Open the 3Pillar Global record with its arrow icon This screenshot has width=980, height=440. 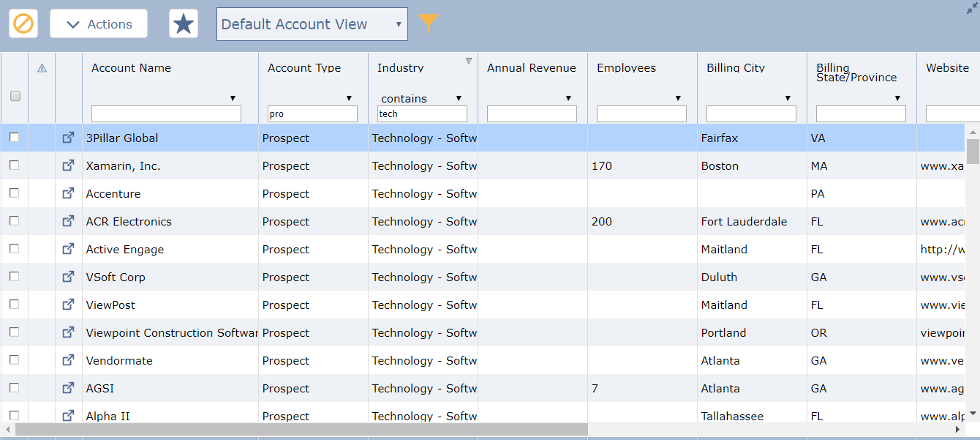pyautogui.click(x=68, y=137)
